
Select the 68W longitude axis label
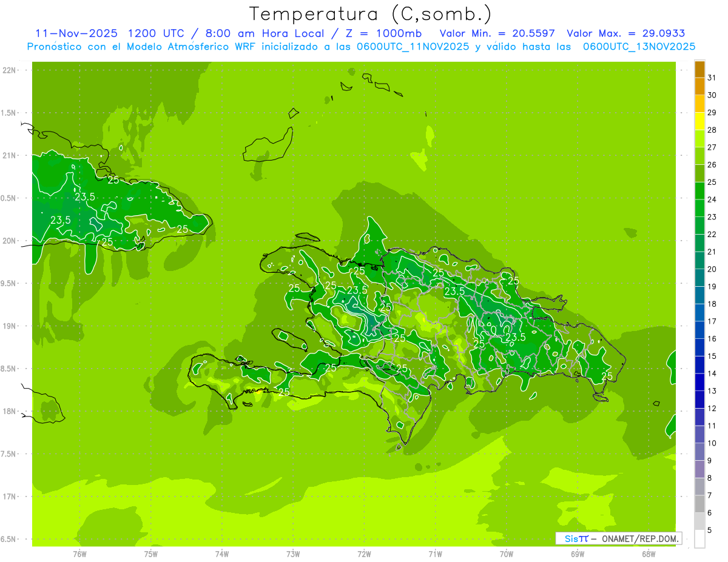[648, 554]
